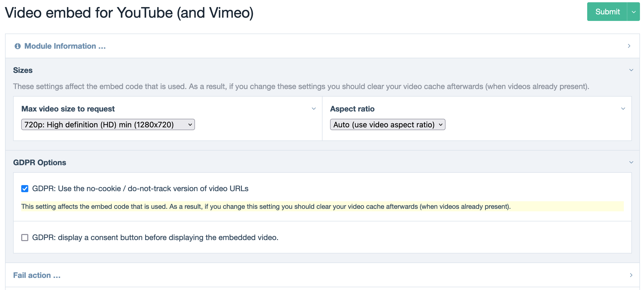Viewport: 644px width, 290px height.
Task: Click the GDPR Options section heading
Action: click(40, 162)
